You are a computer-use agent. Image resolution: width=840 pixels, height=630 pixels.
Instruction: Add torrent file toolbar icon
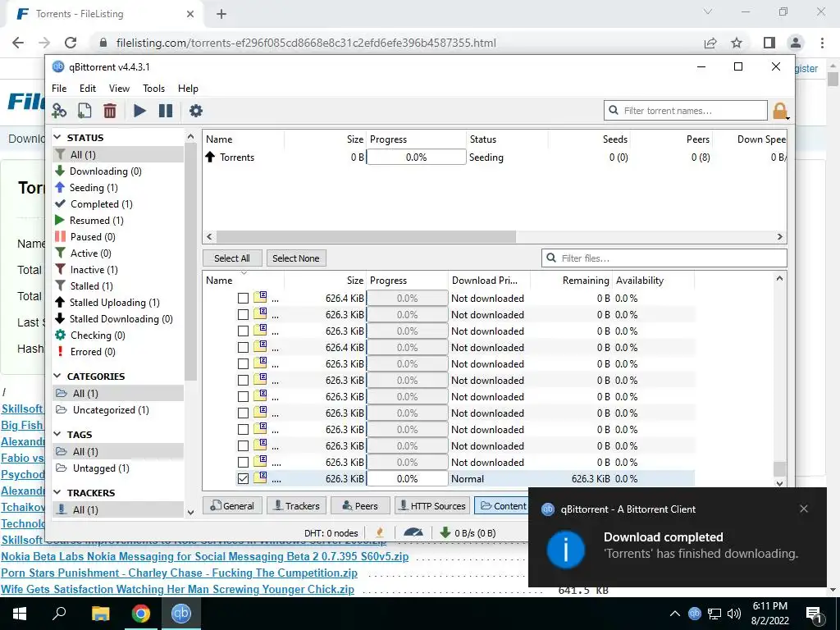84,111
